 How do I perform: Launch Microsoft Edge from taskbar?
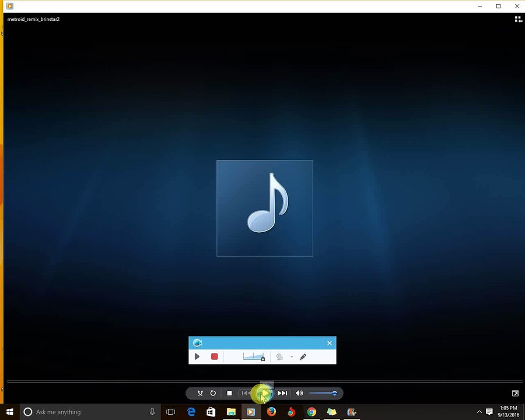(x=191, y=412)
